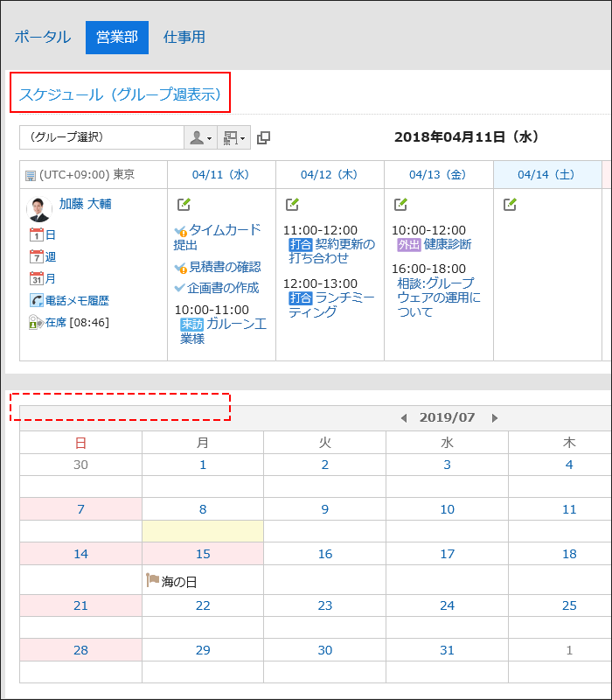Open 電話メモ履歴 phone memo icon

(x=37, y=300)
